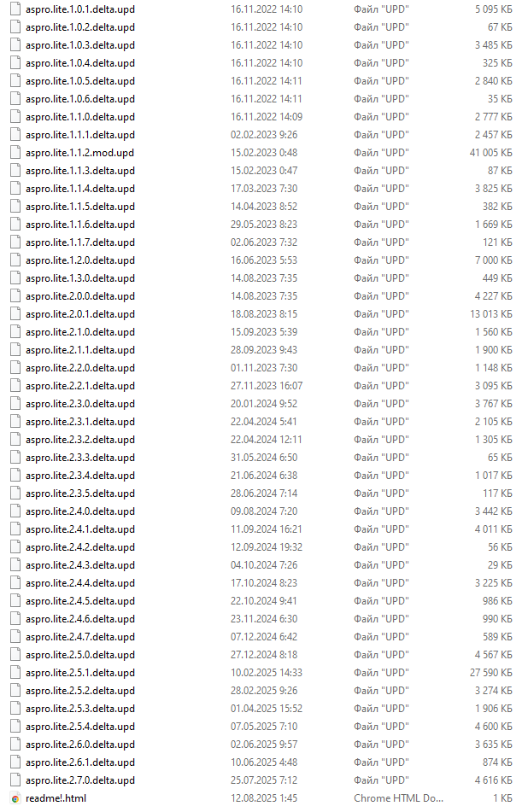
Task: Select the readme!.html Chrome file icon
Action: (x=15, y=798)
